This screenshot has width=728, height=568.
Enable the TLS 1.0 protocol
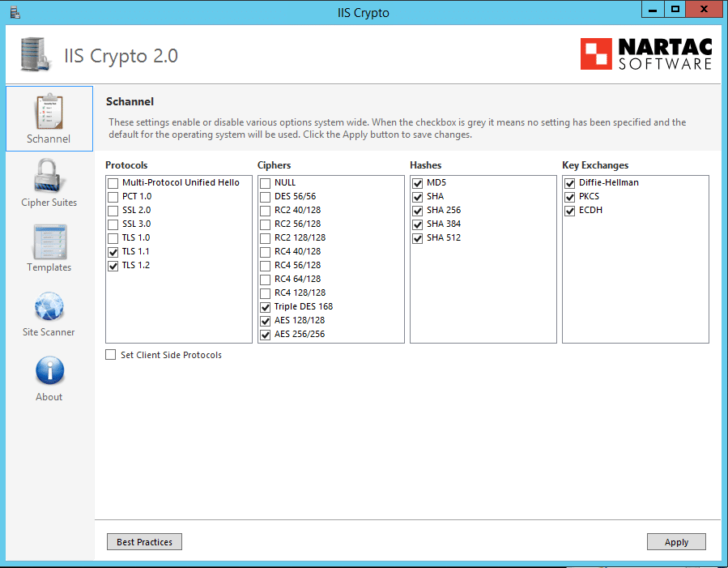point(113,237)
